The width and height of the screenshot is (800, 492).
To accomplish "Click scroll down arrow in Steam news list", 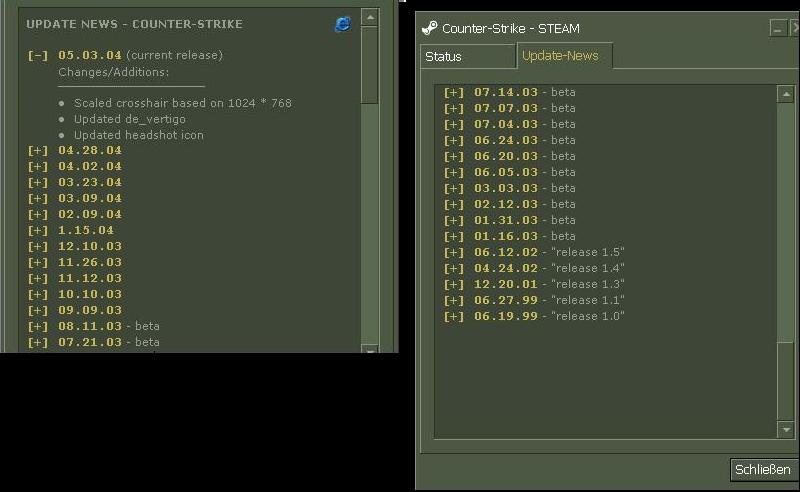I will tap(785, 429).
